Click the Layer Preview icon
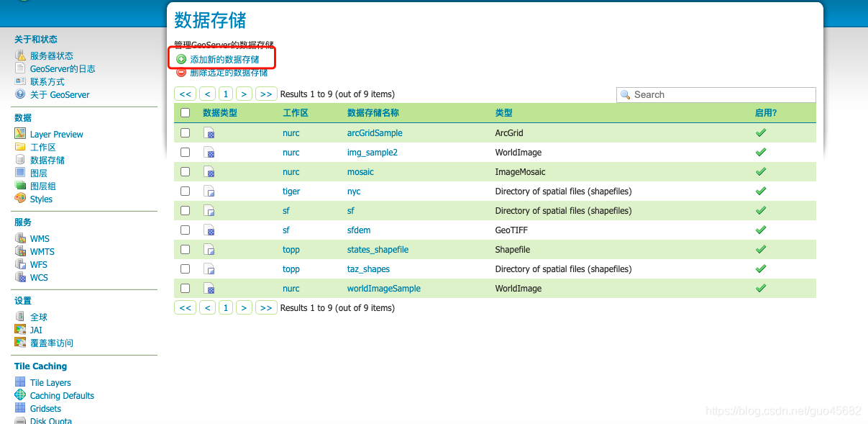 tap(20, 134)
